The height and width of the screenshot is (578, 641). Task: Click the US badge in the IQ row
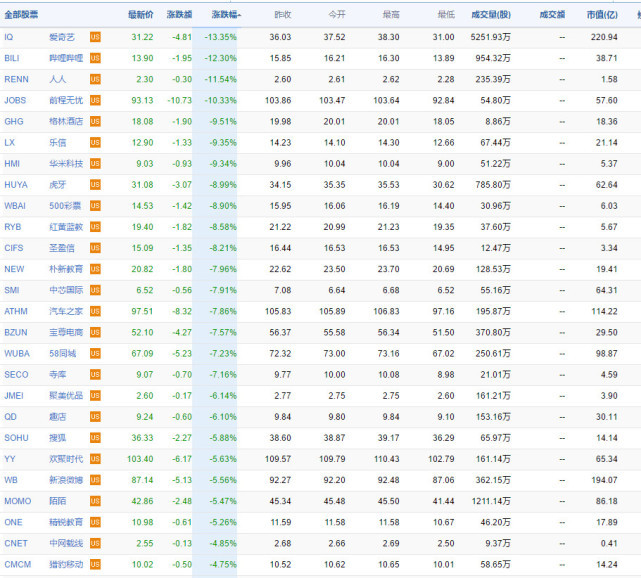(95, 37)
